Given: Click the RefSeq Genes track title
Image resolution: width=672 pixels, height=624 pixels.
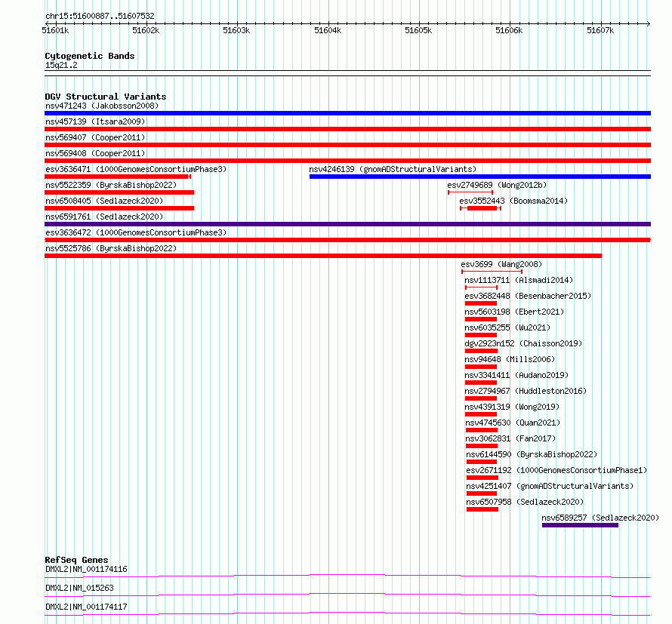Looking at the screenshot, I should pos(76,560).
